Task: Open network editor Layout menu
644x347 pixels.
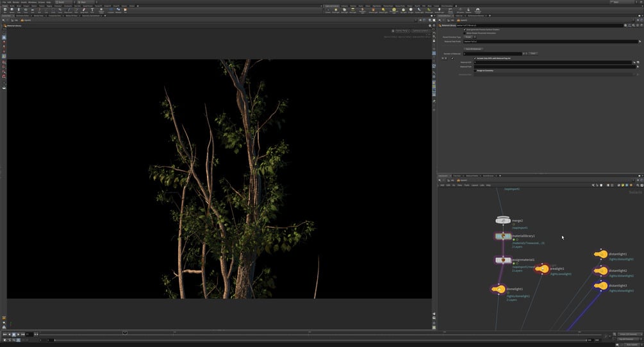Action: 475,185
